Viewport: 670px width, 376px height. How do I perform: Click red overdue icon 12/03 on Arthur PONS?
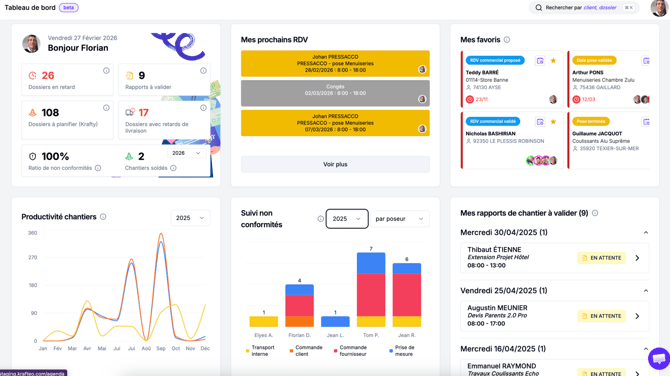(576, 100)
